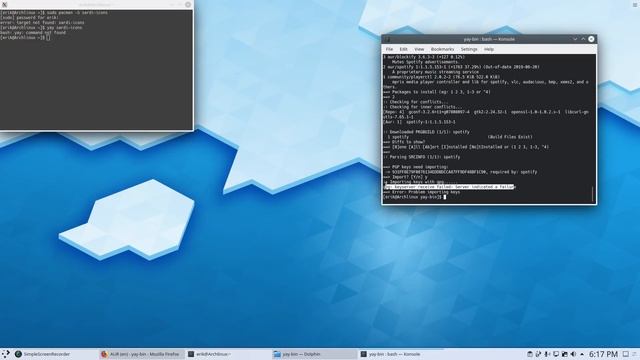Click the highlighted keyserver receive failed line

[449, 187]
